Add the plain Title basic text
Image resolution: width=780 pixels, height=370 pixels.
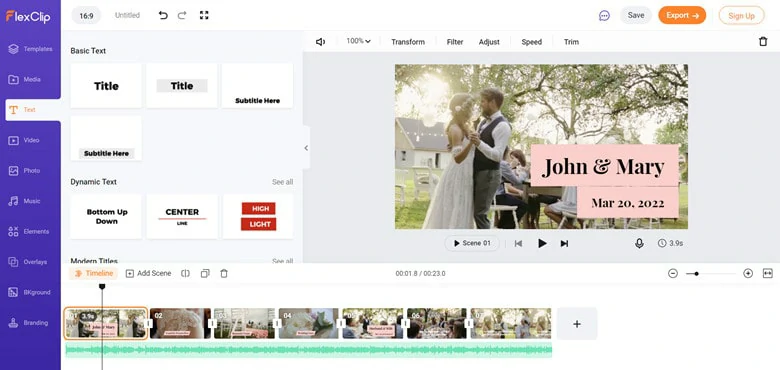[x=106, y=86]
